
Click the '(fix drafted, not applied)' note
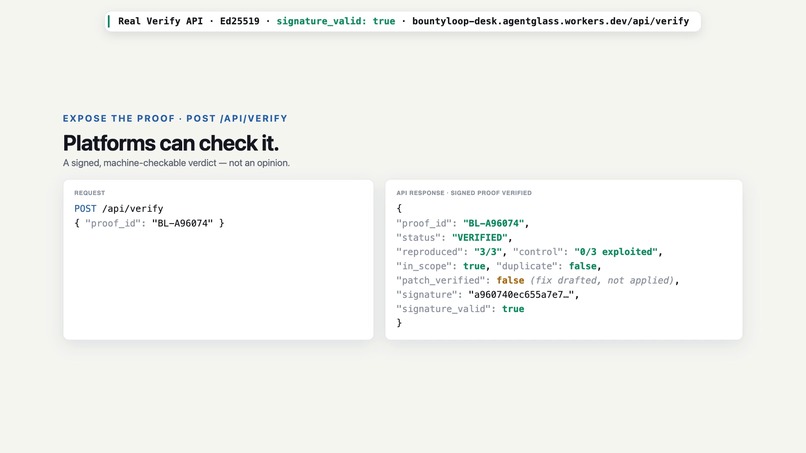point(602,280)
